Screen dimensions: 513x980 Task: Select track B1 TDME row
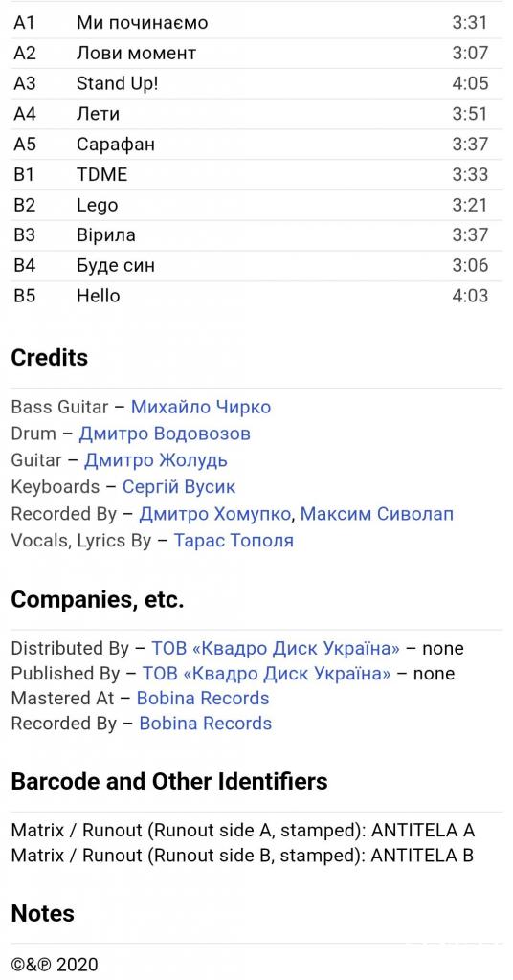[x=256, y=174]
